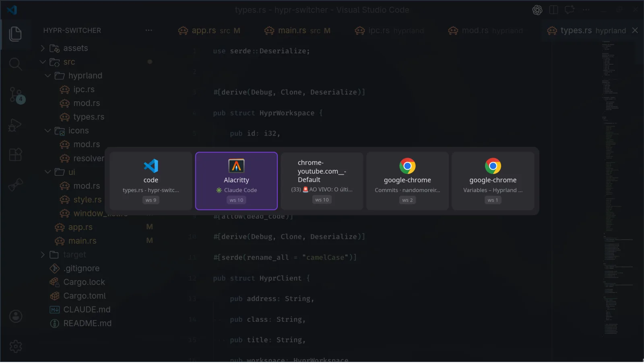Screen dimensions: 644x364
Task: Open Cargo.toml in the file tree
Action: [x=85, y=296]
